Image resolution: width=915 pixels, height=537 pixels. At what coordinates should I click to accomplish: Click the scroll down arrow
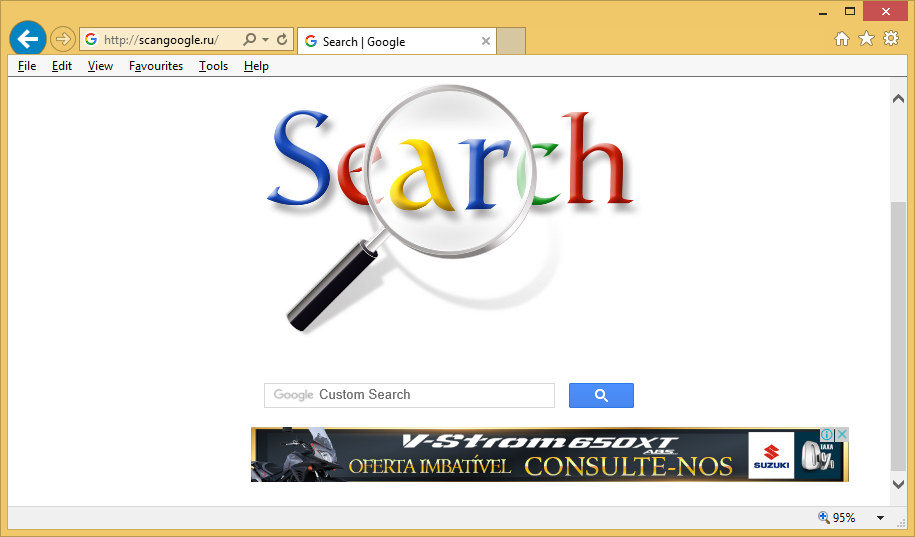899,484
